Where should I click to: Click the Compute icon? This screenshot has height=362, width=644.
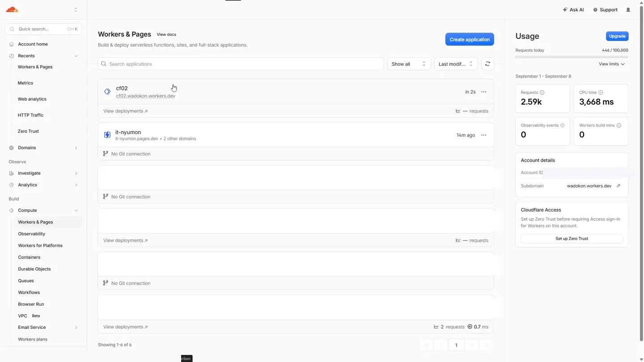click(x=11, y=210)
